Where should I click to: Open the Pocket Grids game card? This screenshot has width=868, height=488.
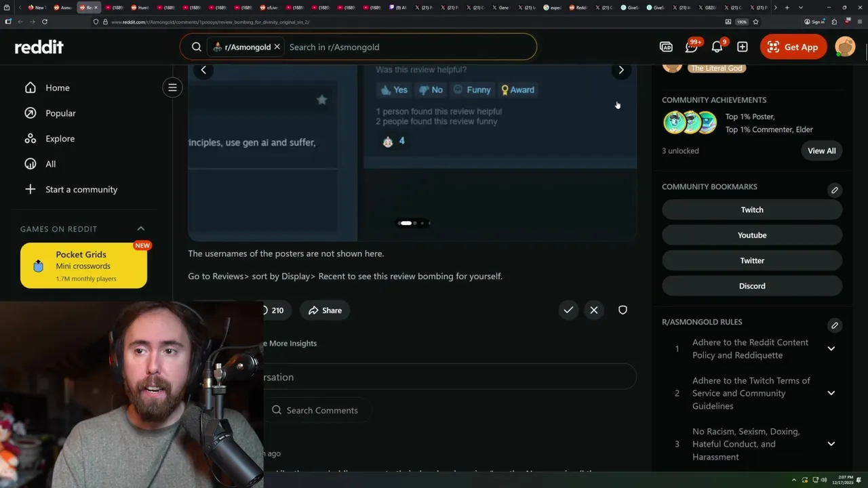[x=83, y=266]
